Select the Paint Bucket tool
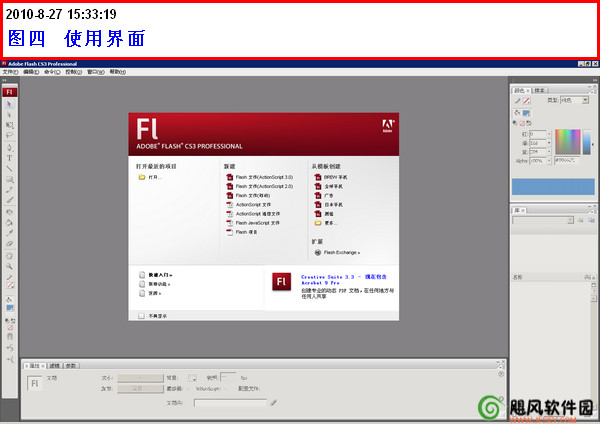Screen dimensions: 600x424 9,222
